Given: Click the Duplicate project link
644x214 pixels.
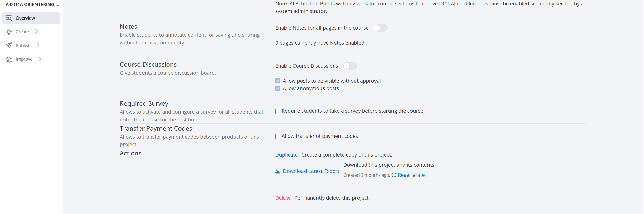Looking at the screenshot, I should click(x=286, y=155).
